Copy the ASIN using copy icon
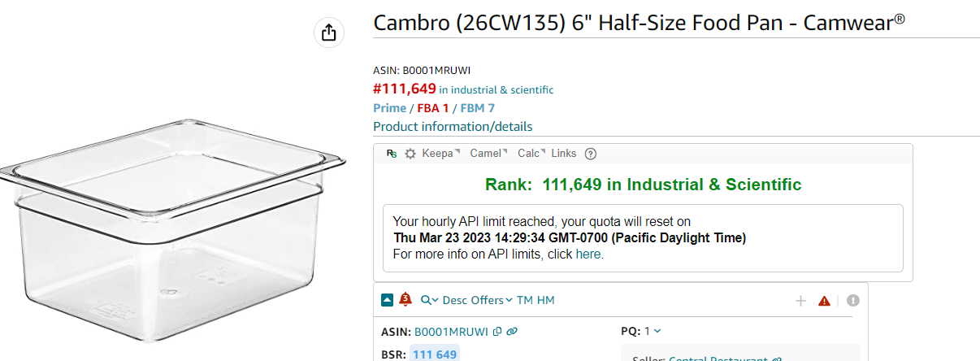This screenshot has height=361, width=980. (x=497, y=332)
